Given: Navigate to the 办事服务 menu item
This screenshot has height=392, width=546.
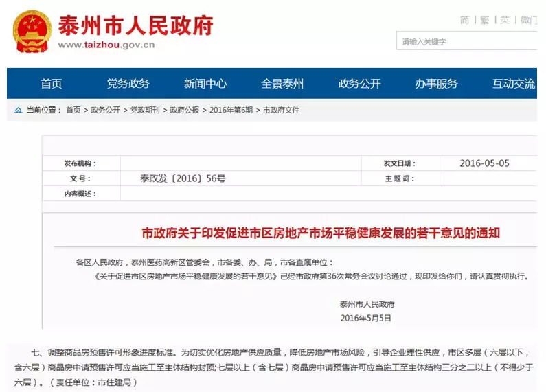Looking at the screenshot, I should click(x=436, y=84).
